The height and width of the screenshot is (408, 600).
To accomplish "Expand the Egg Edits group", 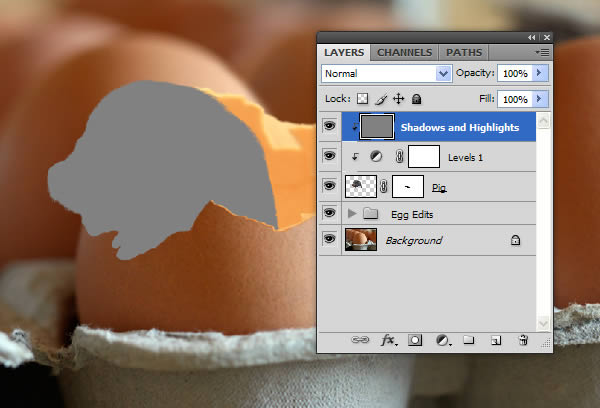I will click(352, 214).
